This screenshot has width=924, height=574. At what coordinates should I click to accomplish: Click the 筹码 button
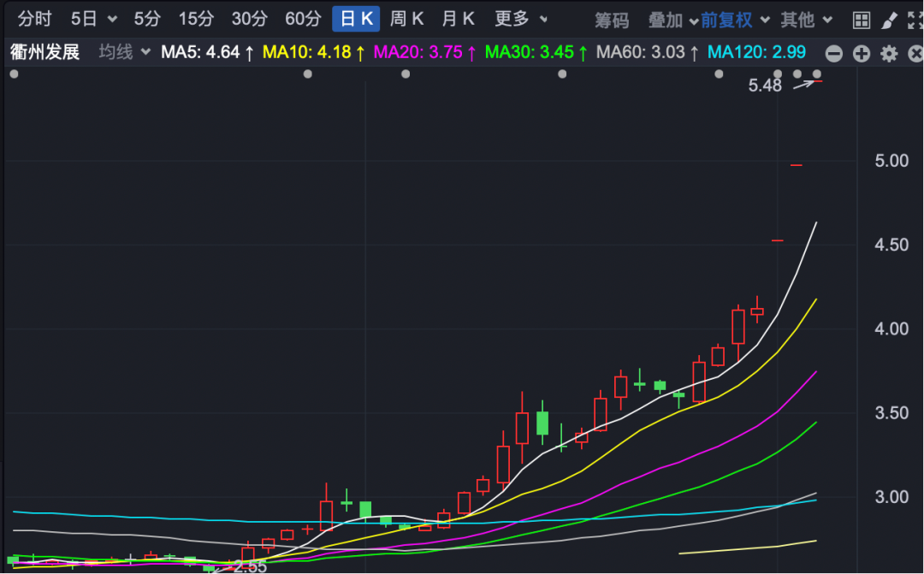pyautogui.click(x=612, y=20)
